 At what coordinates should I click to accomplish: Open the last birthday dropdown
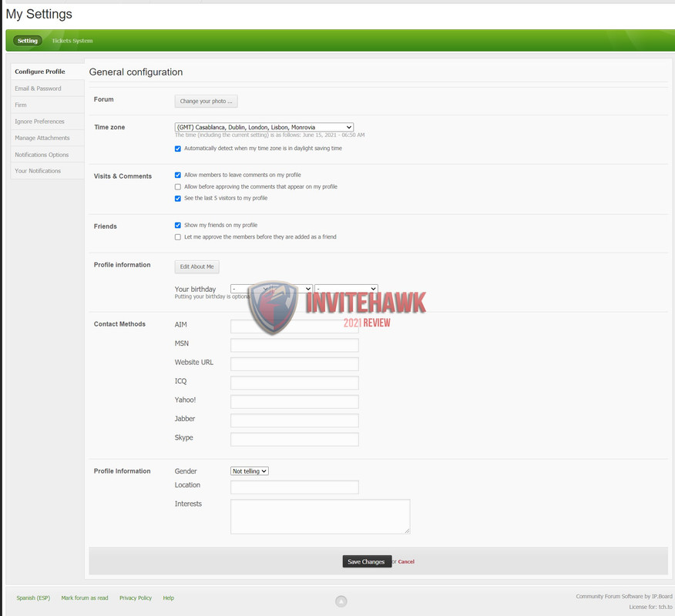point(346,289)
